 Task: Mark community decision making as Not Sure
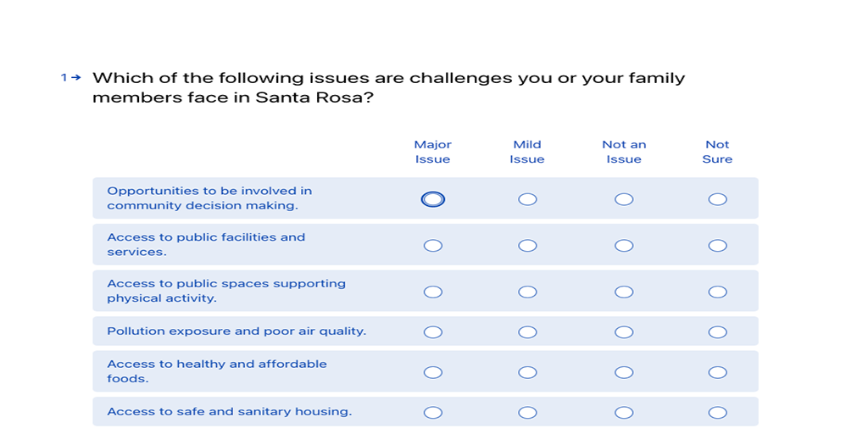(717, 199)
